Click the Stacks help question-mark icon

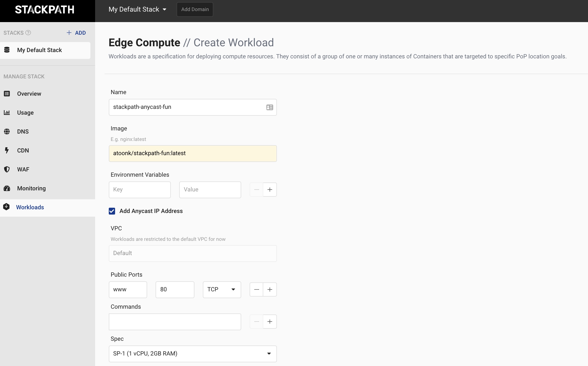[x=28, y=33]
